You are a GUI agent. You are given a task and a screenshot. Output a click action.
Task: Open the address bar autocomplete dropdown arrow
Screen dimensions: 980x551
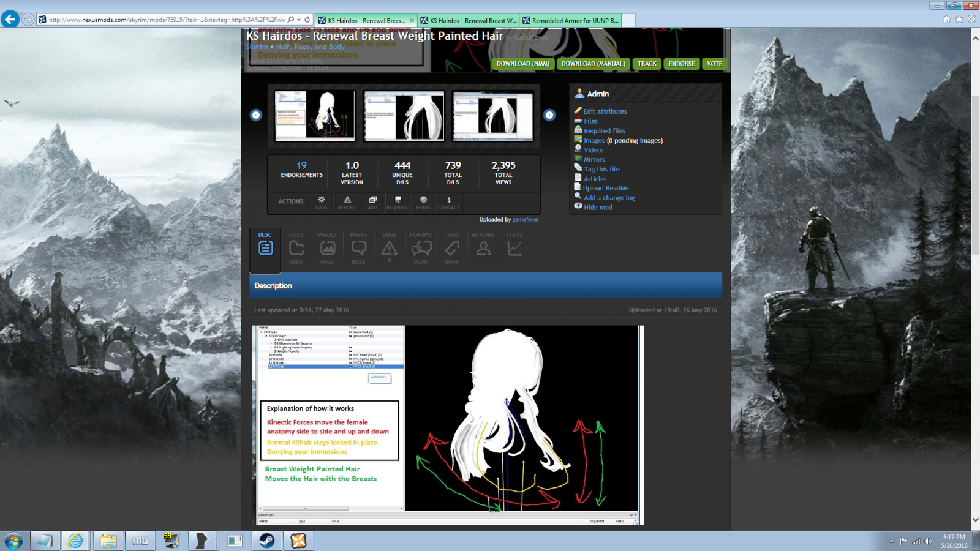[x=299, y=20]
